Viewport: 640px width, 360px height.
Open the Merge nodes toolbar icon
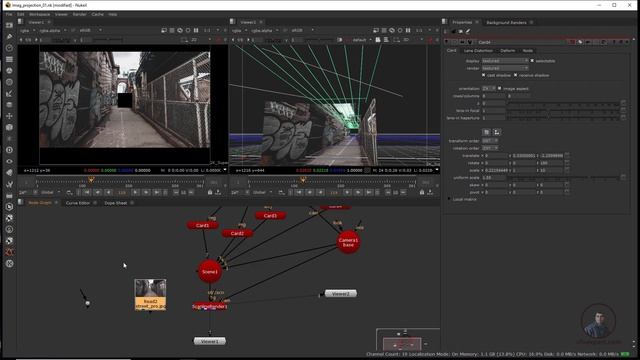pos(9,105)
